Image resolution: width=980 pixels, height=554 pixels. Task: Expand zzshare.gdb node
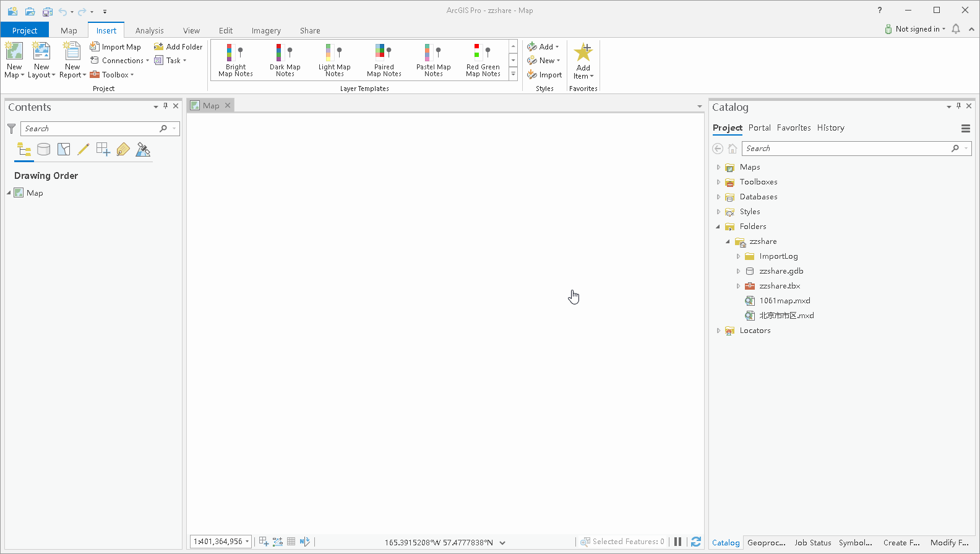click(x=738, y=271)
